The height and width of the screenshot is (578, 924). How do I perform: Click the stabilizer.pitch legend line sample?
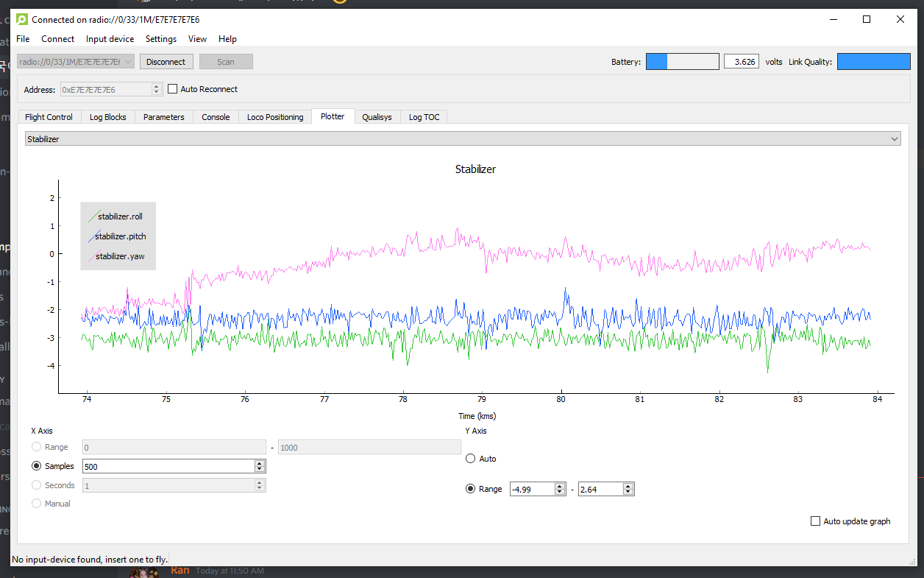(93, 237)
